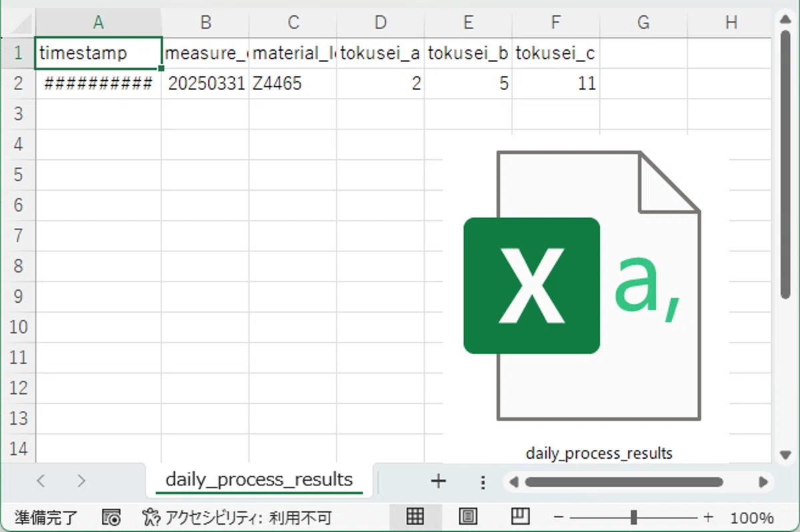The width and height of the screenshot is (800, 532).
Task: Select row 14 header
Action: (19, 449)
